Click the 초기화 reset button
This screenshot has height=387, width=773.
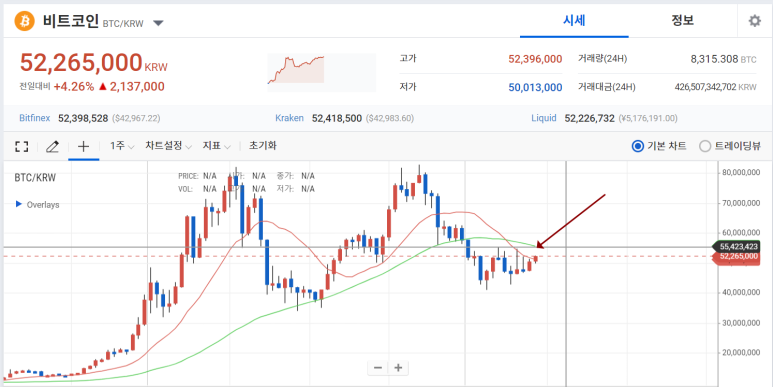tap(263, 145)
